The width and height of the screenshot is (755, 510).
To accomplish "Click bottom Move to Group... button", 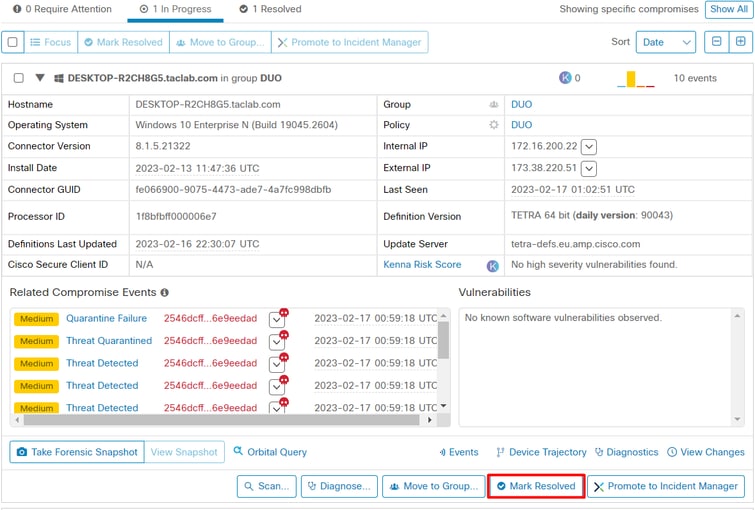I will click(x=434, y=486).
